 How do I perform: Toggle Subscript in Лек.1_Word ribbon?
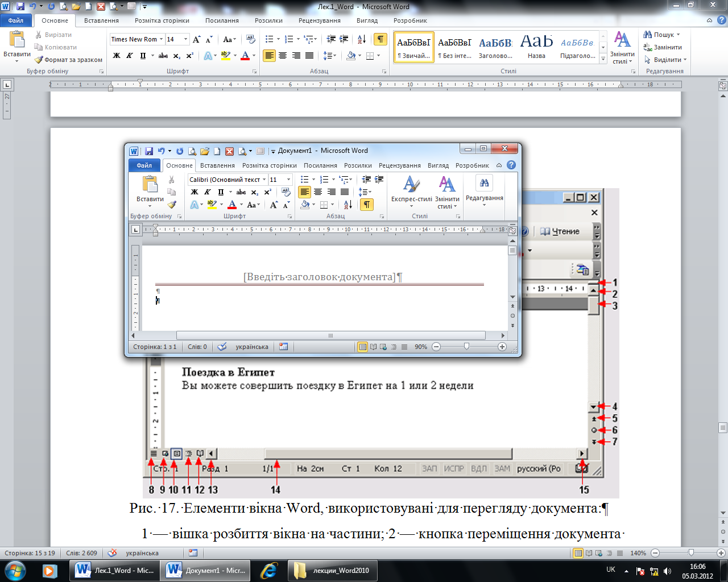[177, 56]
